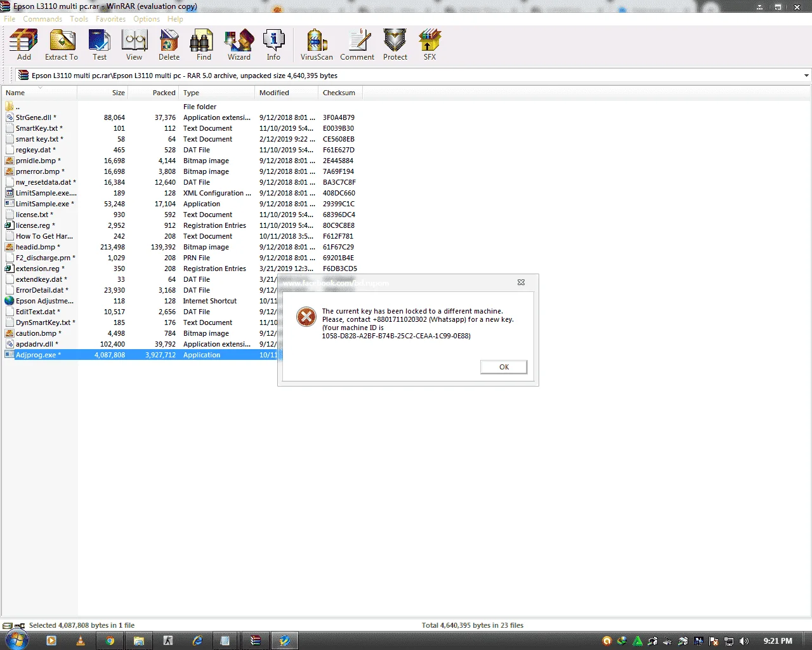Click the Test archive icon

pyautogui.click(x=100, y=44)
